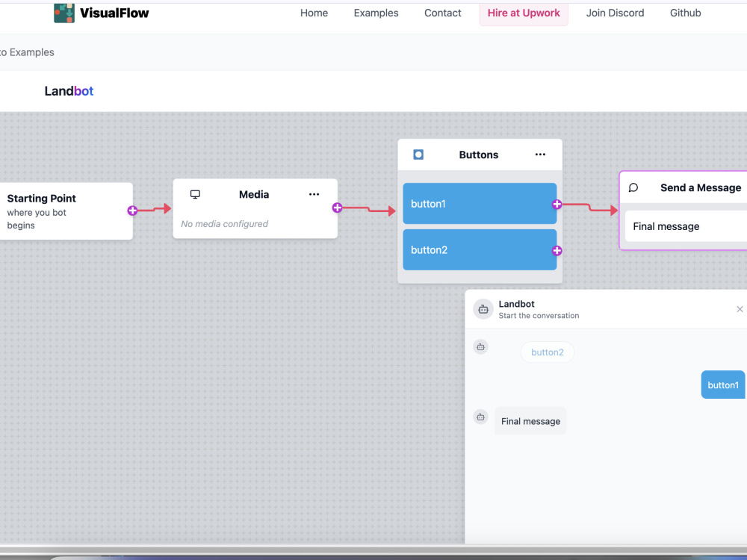Click the 'Start the conversation' subtitle
747x560 pixels.
pos(539,316)
